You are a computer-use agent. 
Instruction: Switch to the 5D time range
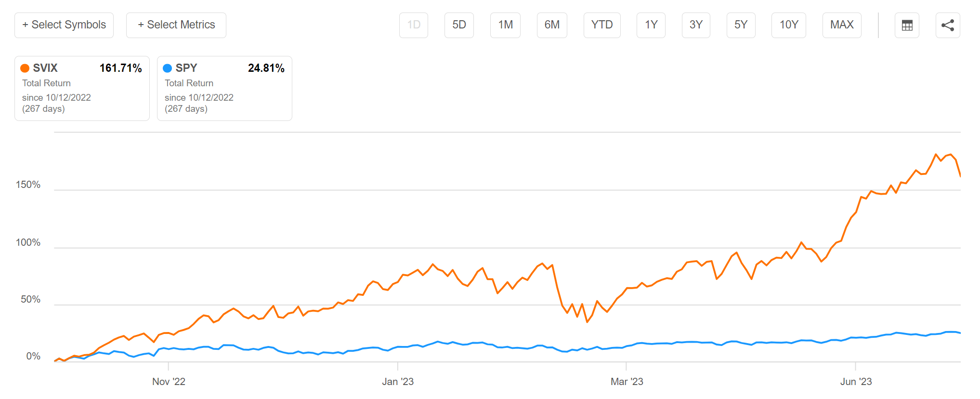click(458, 25)
